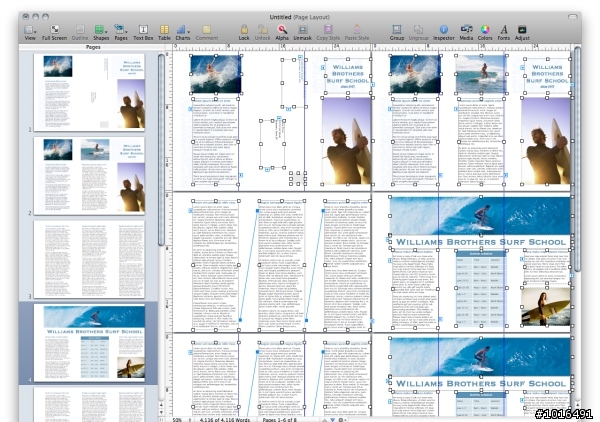600x422 pixels.
Task: Click the Paste Style icon
Action: 357,32
